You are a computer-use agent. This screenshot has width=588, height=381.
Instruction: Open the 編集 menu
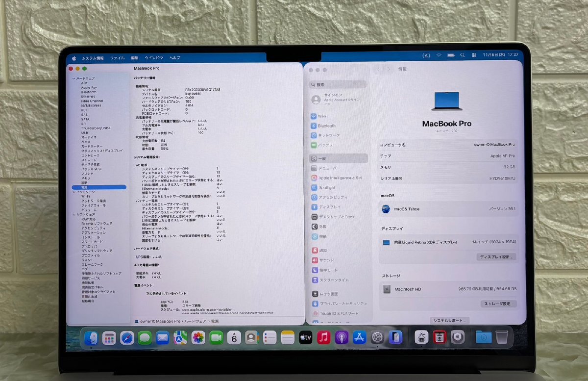pos(134,58)
